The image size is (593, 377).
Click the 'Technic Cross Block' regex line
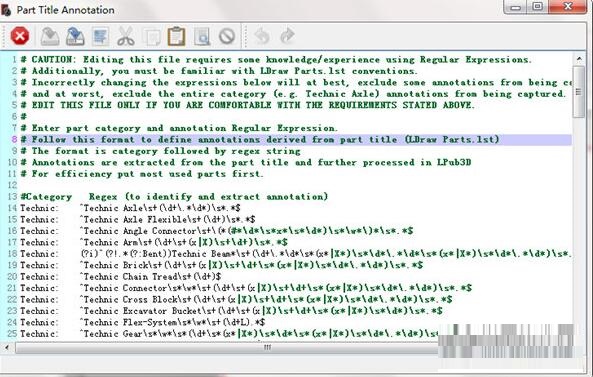point(236,299)
